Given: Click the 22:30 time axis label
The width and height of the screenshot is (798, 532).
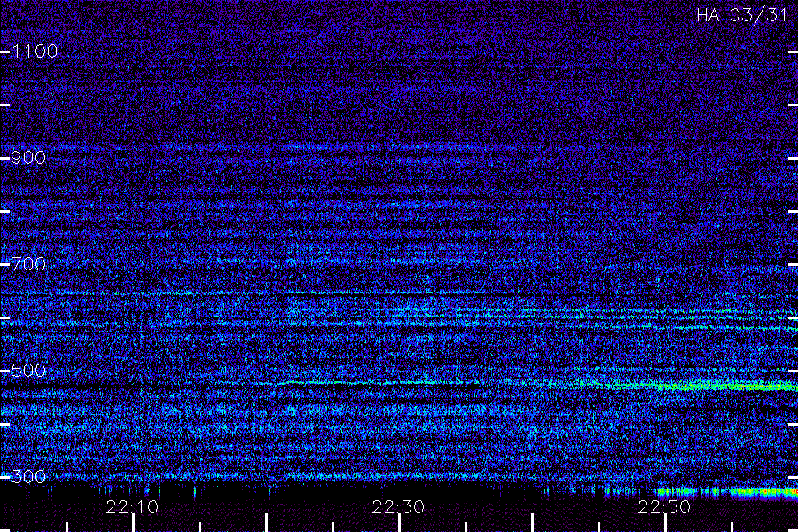Looking at the screenshot, I should 398,507.
